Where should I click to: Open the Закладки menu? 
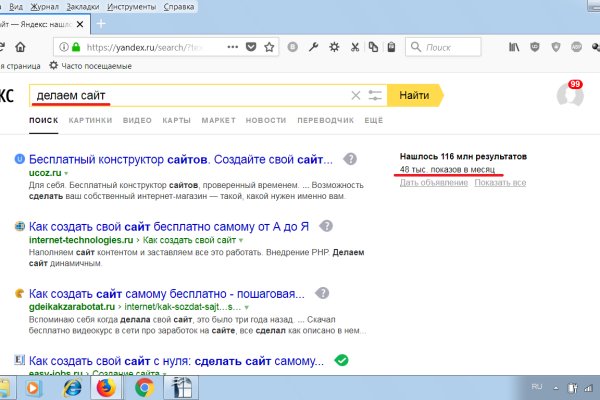(84, 6)
